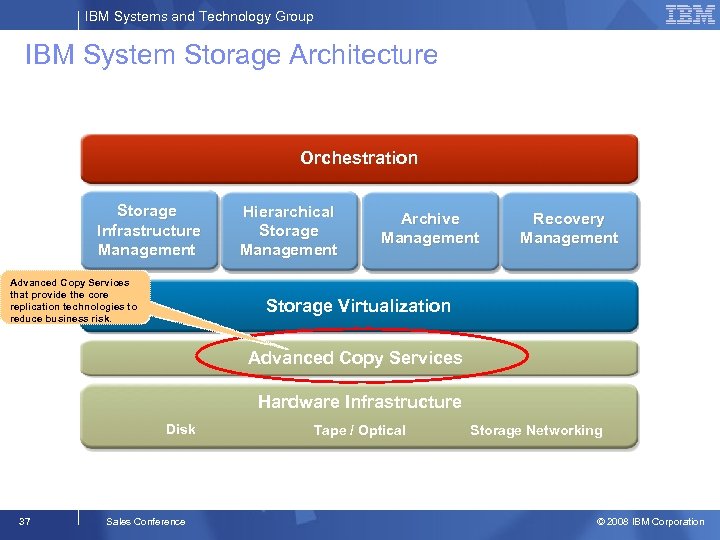This screenshot has height=540, width=720.
Task: Click the Storage Virtualization bar
Action: [x=359, y=306]
